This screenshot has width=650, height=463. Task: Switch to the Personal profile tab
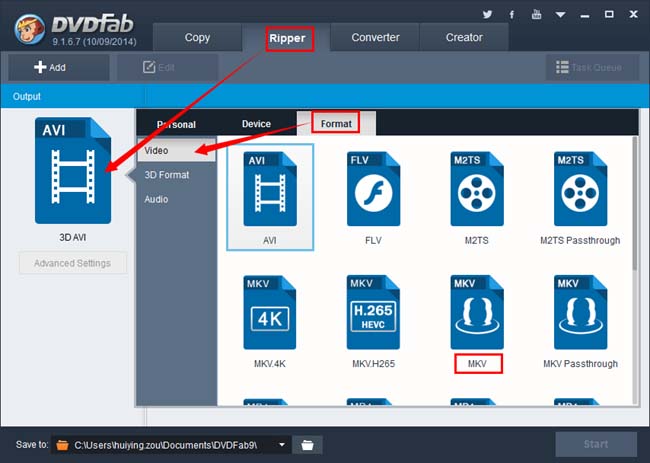(176, 124)
